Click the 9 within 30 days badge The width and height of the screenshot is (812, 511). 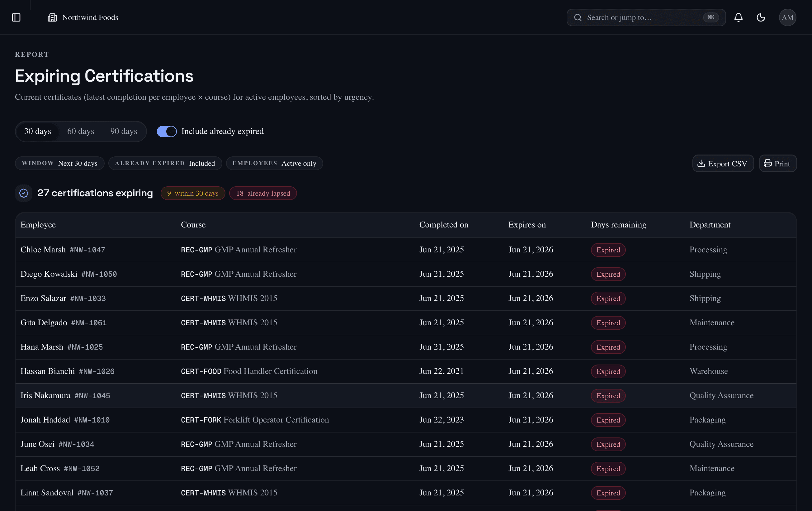[193, 193]
